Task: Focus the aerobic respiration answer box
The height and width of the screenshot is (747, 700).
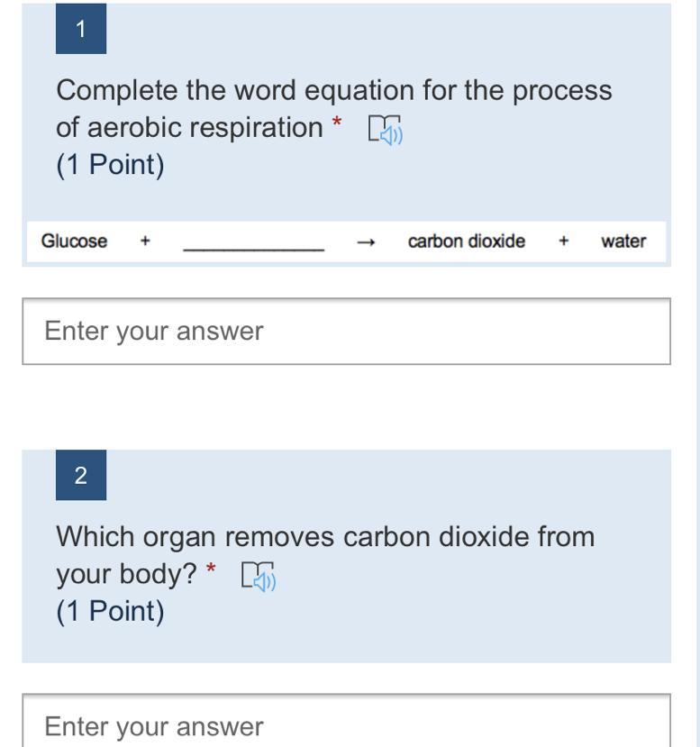Action: pyautogui.click(x=346, y=331)
